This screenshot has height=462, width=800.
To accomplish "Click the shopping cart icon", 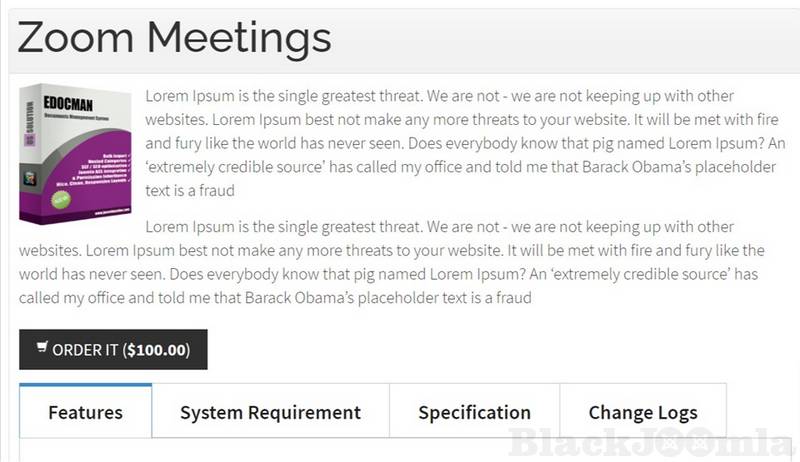I will [x=42, y=349].
